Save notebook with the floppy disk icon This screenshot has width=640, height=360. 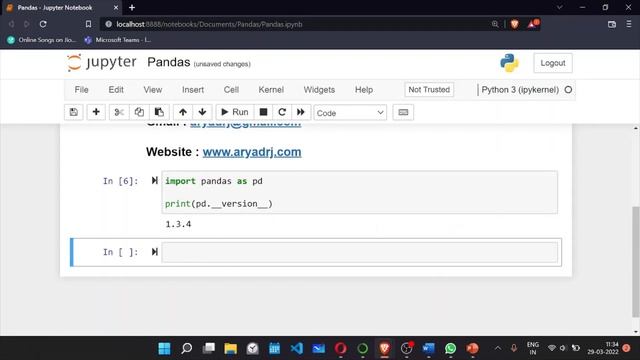click(74, 112)
